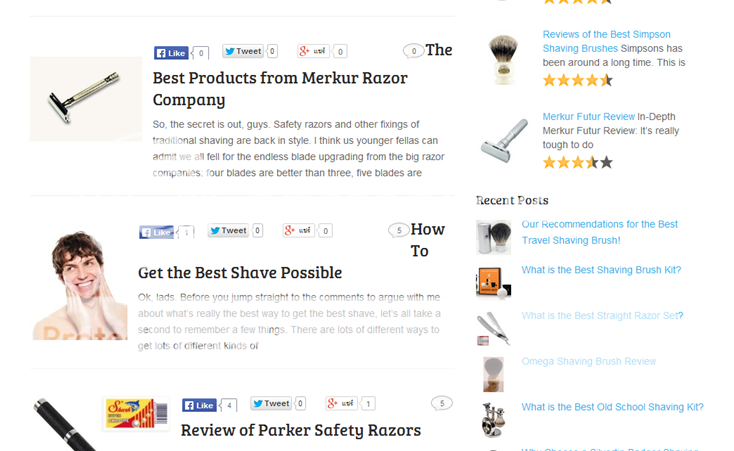Image resolution: width=734 pixels, height=451 pixels.
Task: Open Get the Best Shave Possible article
Action: point(240,273)
